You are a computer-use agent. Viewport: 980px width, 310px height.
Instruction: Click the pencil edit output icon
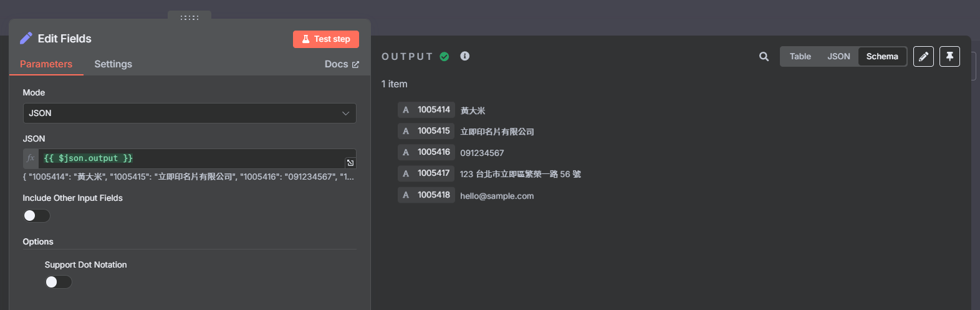[x=923, y=57]
